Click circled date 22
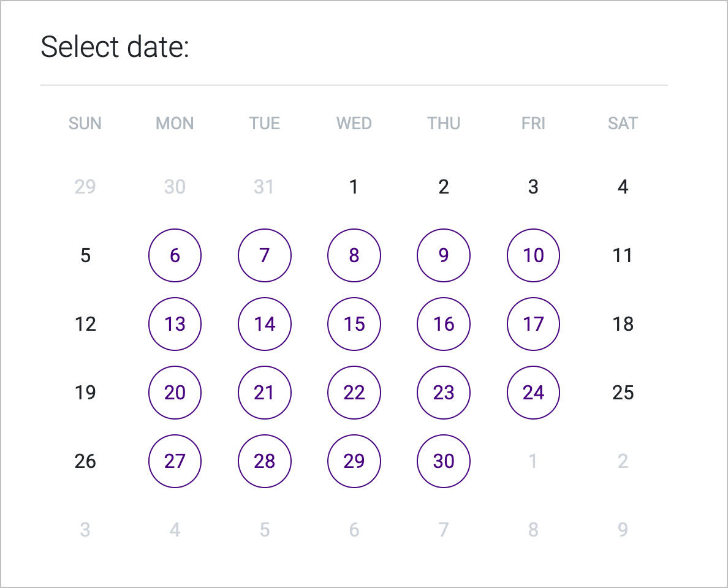Viewport: 728px width, 588px height. coord(354,393)
